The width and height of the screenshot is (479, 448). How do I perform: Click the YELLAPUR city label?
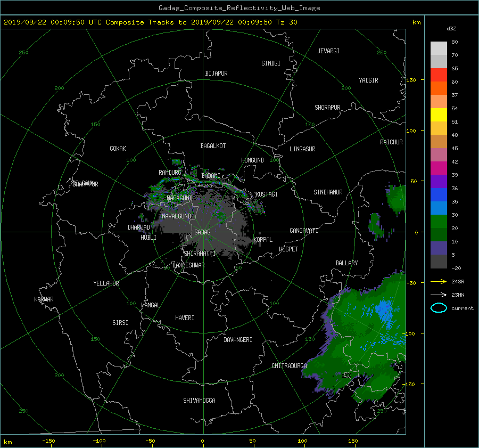(106, 283)
